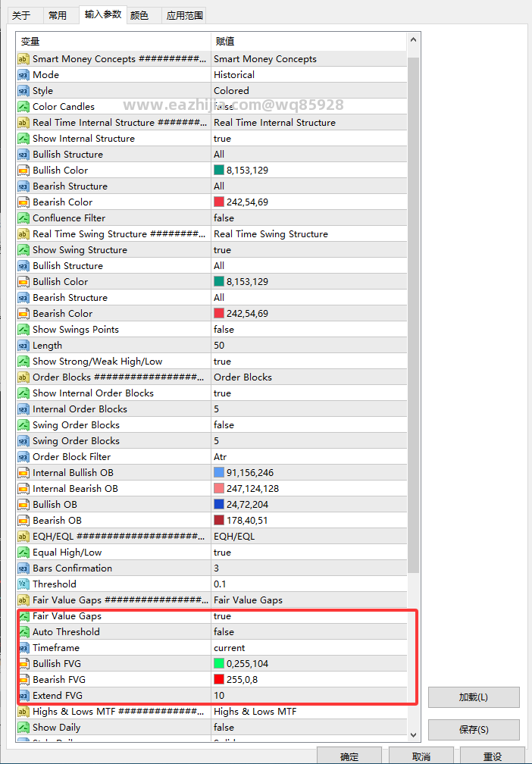Select the Order Block Filter value "Atr"
532x764 pixels.
point(221,457)
